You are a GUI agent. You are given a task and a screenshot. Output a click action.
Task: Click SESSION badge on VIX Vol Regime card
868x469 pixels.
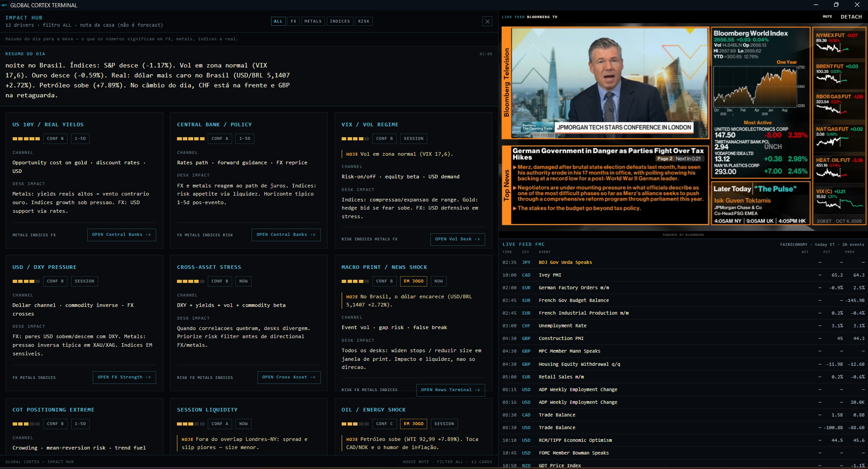[x=414, y=139]
